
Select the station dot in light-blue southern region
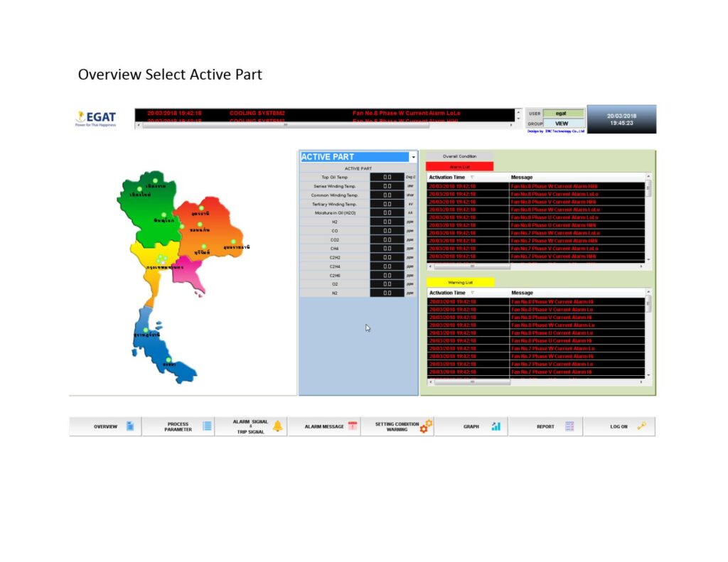(146, 330)
